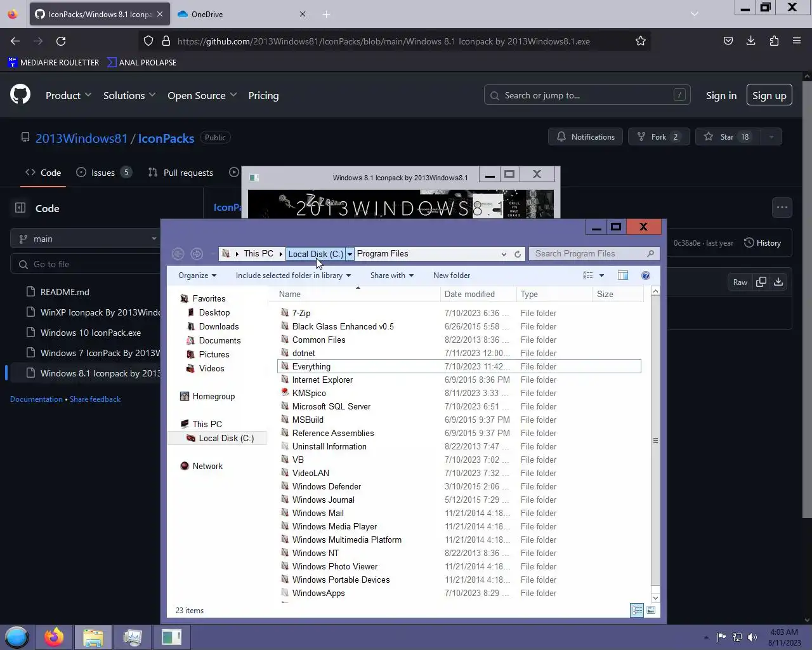Click the Explorer help icon
Screen dimensions: 812x650
[x=645, y=275]
